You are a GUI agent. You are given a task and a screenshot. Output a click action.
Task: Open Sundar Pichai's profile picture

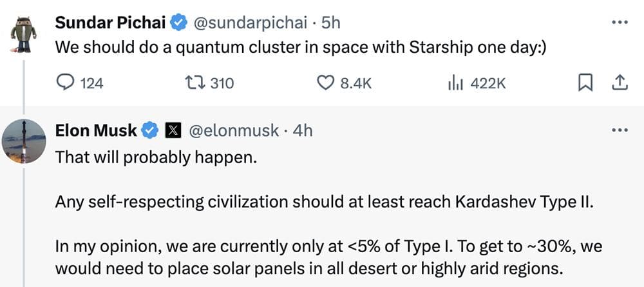pos(24,36)
